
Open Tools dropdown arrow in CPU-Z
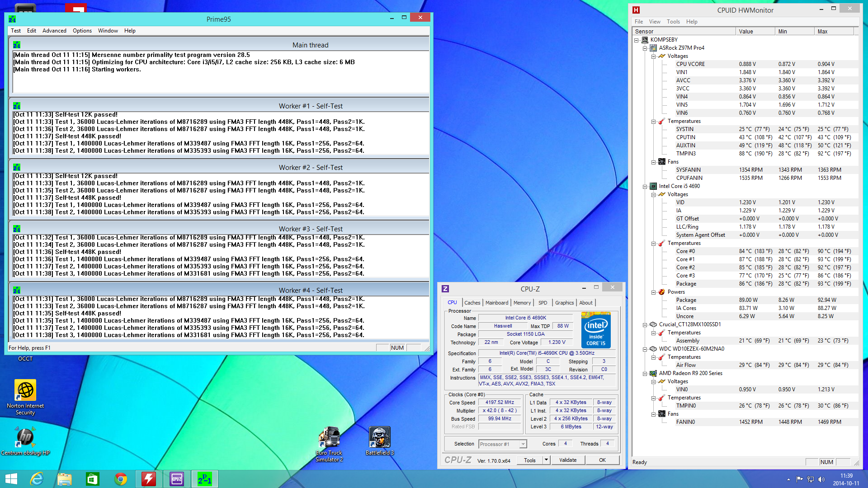(x=546, y=460)
